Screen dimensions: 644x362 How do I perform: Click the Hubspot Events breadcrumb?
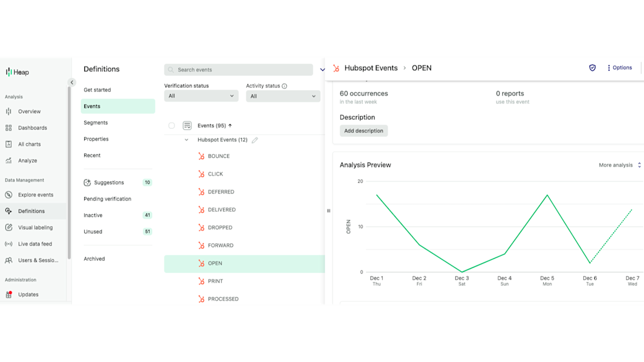point(371,68)
